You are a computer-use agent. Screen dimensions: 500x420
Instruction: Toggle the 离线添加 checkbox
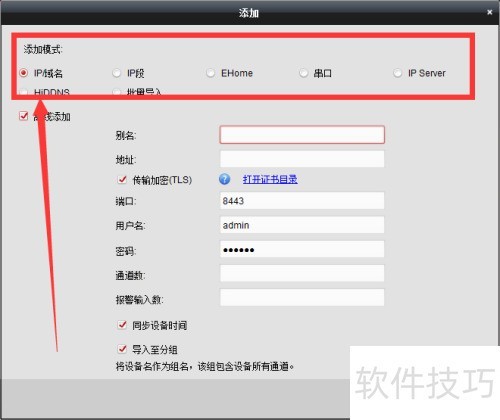click(24, 116)
